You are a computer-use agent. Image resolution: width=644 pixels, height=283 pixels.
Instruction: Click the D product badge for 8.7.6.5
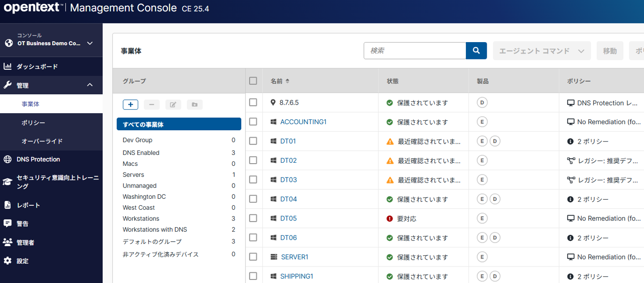tap(481, 103)
